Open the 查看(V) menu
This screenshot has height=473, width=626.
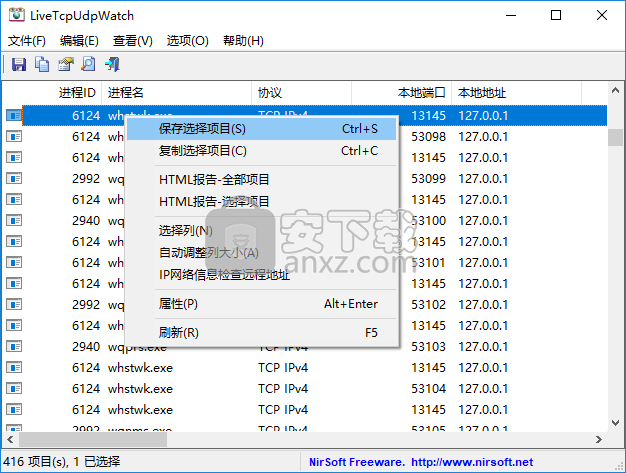click(133, 41)
